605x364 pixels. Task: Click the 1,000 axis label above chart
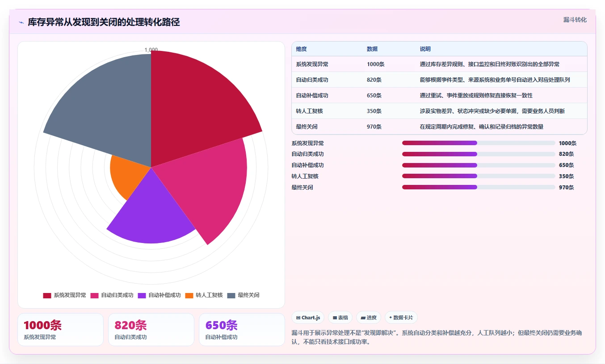[151, 50]
